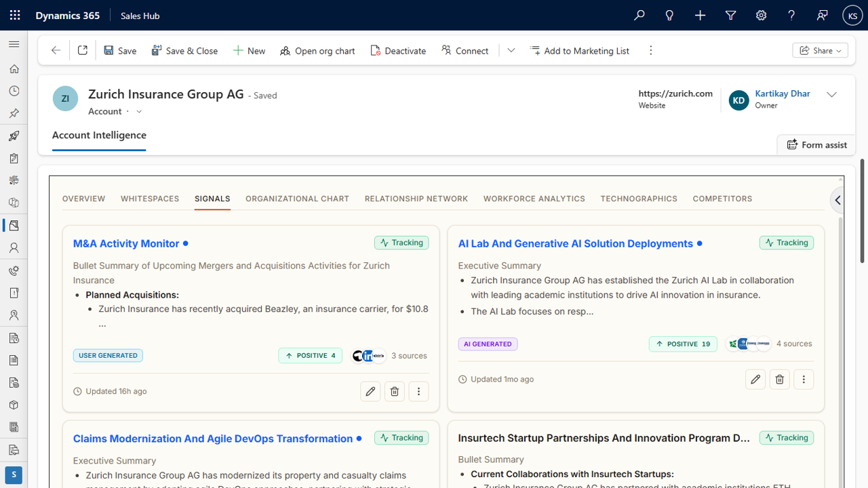Collapse the side panel chevron arrow
Viewport: 868px width, 488px height.
tap(837, 200)
